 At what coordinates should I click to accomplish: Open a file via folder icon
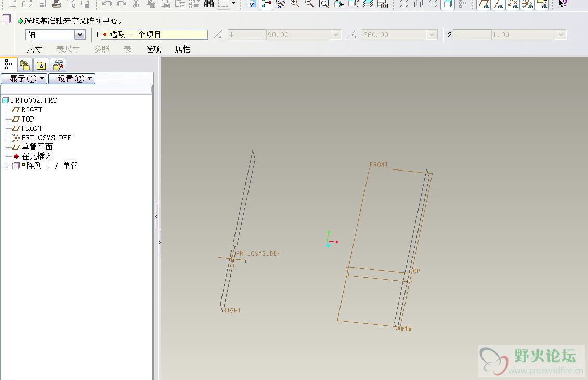(x=27, y=3)
